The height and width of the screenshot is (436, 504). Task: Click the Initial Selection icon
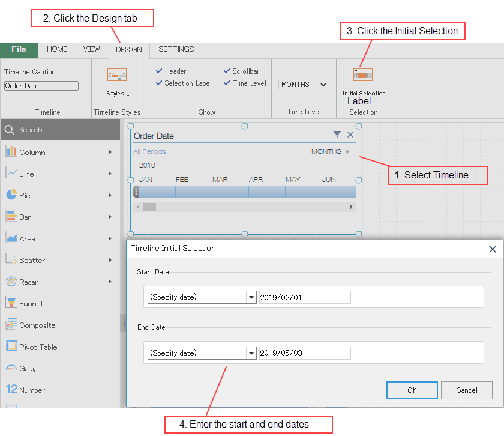(363, 75)
